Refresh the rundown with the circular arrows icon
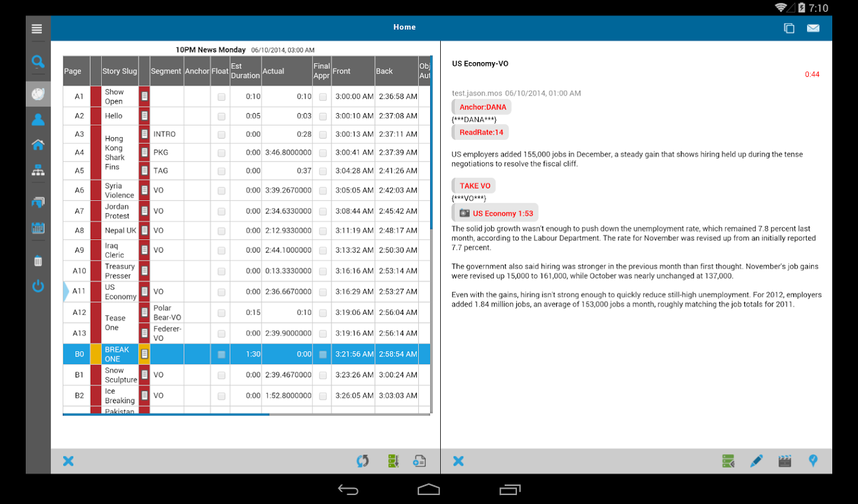 pyautogui.click(x=363, y=460)
